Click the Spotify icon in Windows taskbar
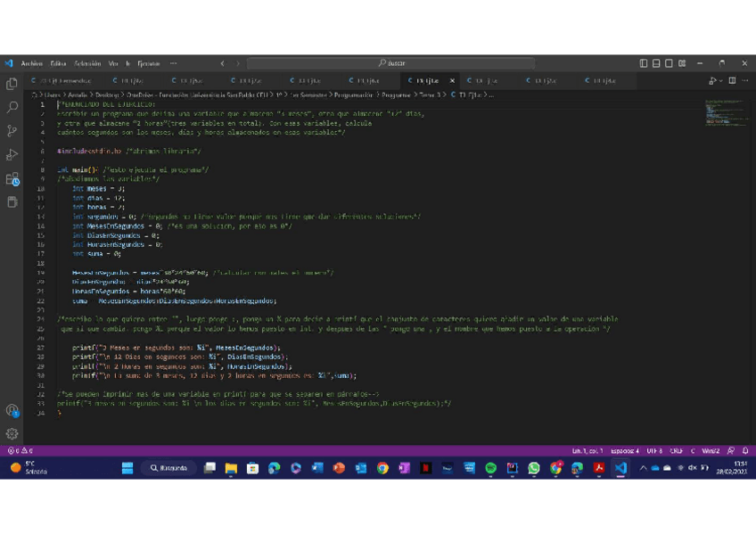Image resolution: width=756 pixels, height=534 pixels. pos(490,468)
